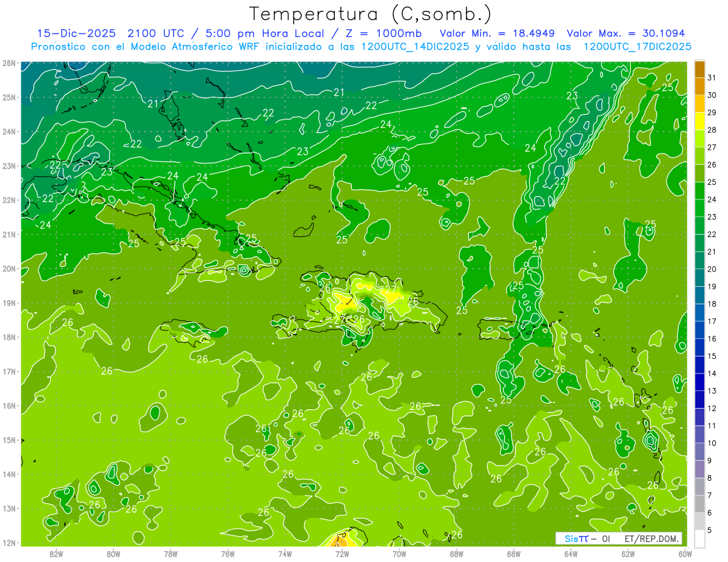Screen dimensions: 728x562
Task: Click the "21N" latitude axis label
Action: (x=9, y=235)
